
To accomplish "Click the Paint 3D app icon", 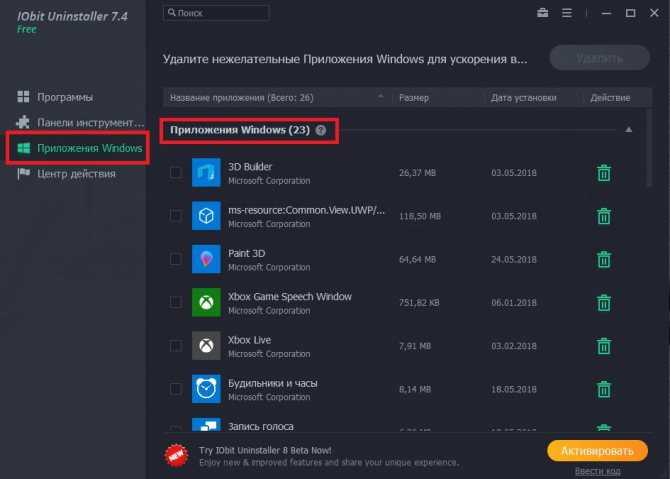I will 206,259.
